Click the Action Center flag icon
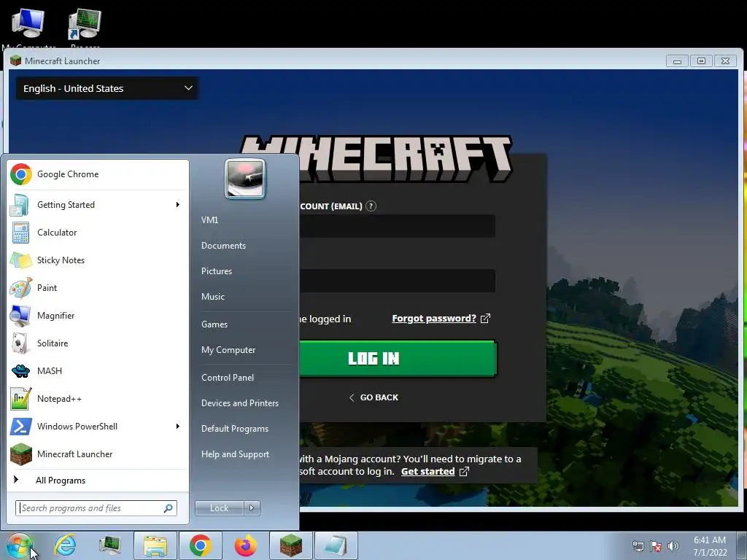This screenshot has width=747, height=560. (x=656, y=546)
